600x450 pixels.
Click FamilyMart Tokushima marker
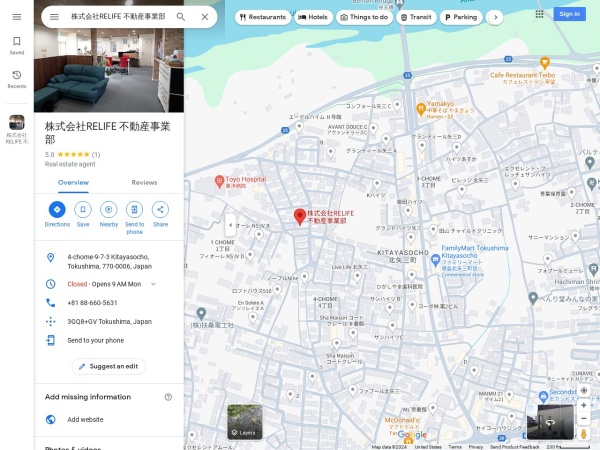[435, 260]
